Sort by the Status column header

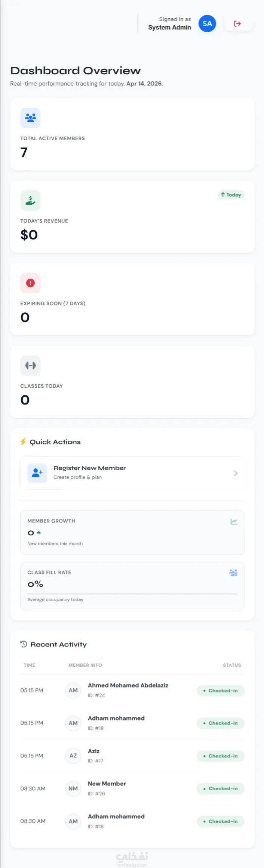pos(232,665)
